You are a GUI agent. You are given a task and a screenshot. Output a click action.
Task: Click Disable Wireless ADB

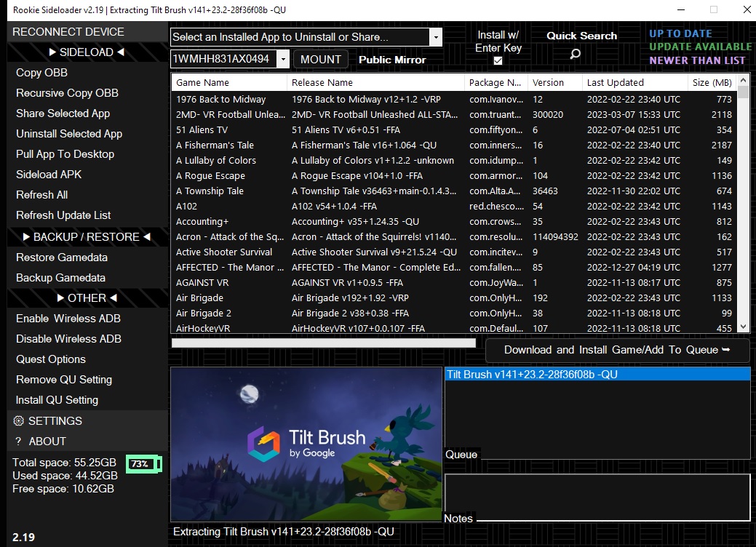[x=68, y=339]
